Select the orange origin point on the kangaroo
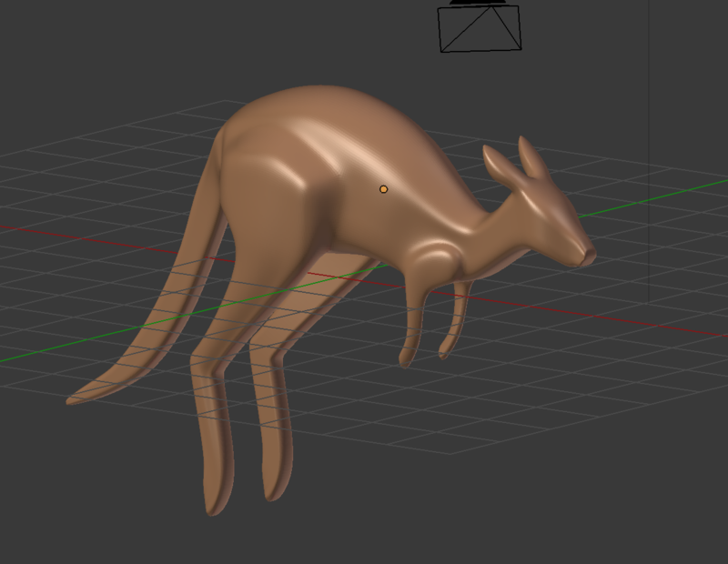728x564 pixels. coord(383,188)
